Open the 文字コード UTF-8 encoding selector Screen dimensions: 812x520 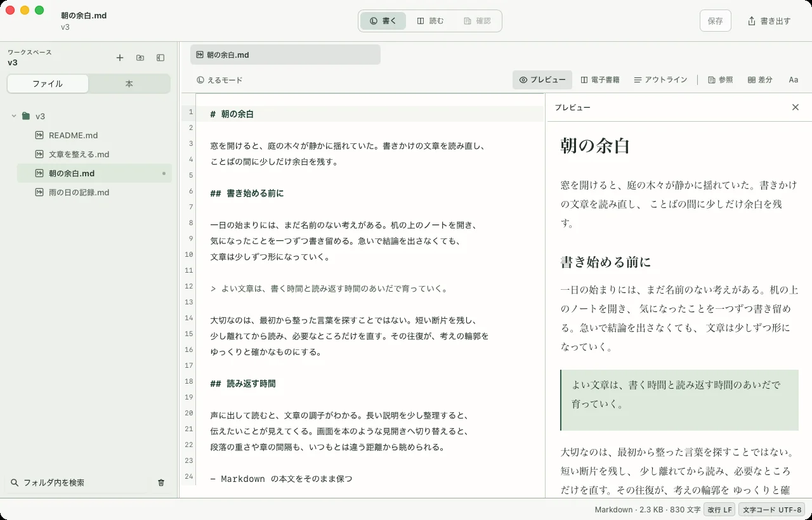tap(771, 509)
